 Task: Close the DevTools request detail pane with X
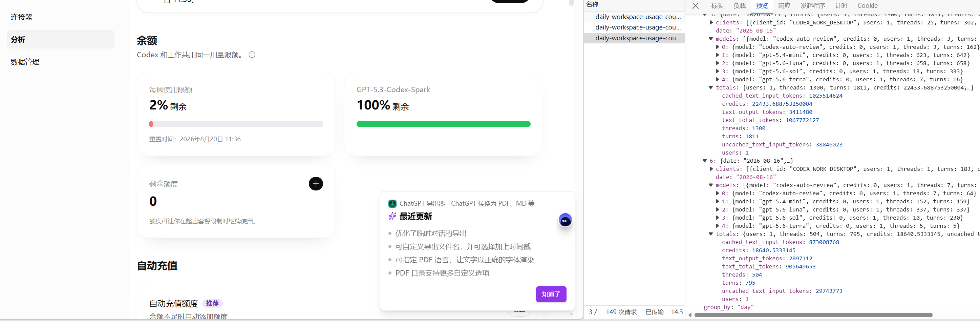point(695,6)
